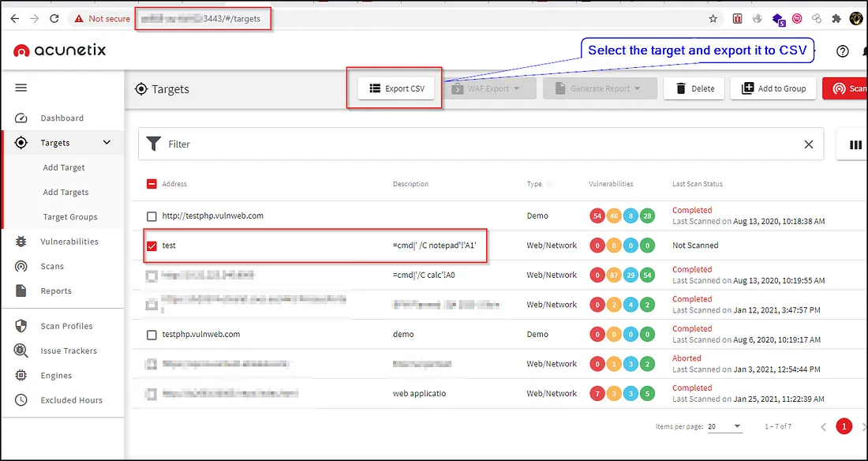The image size is (868, 461).
Task: Select page 1 in pagination
Action: tap(844, 426)
